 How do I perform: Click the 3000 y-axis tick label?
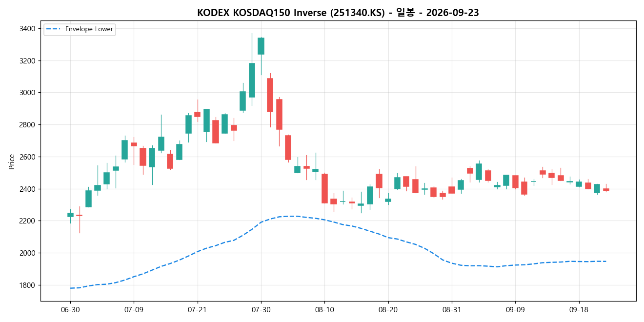point(27,93)
